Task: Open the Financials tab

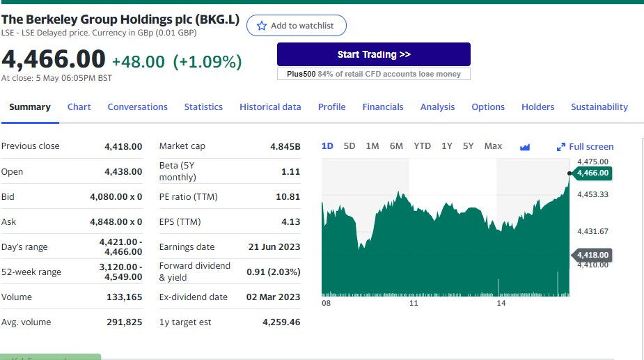Action: (383, 107)
